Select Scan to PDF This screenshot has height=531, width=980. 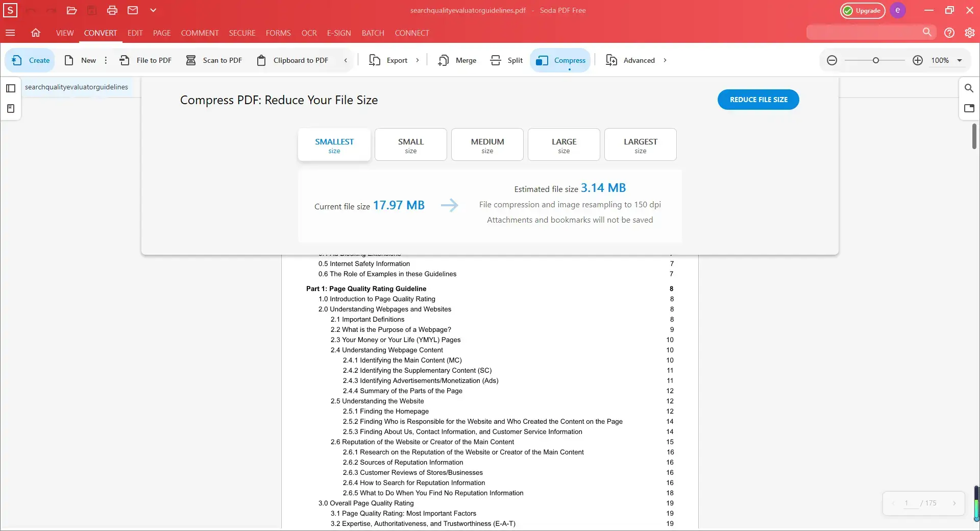pos(213,60)
